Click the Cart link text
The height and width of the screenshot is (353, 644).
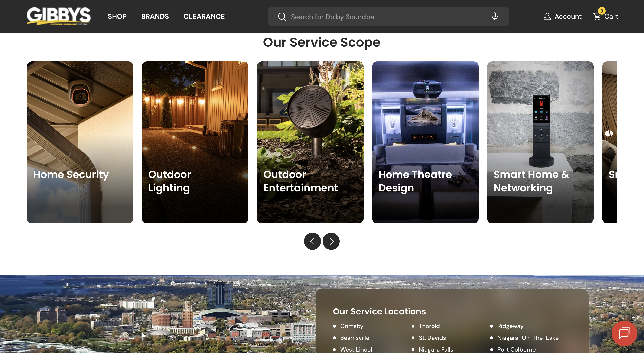tap(611, 17)
